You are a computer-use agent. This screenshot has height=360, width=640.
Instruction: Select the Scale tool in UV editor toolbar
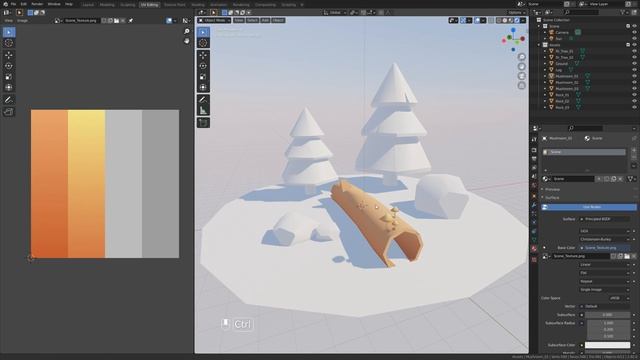[9, 77]
